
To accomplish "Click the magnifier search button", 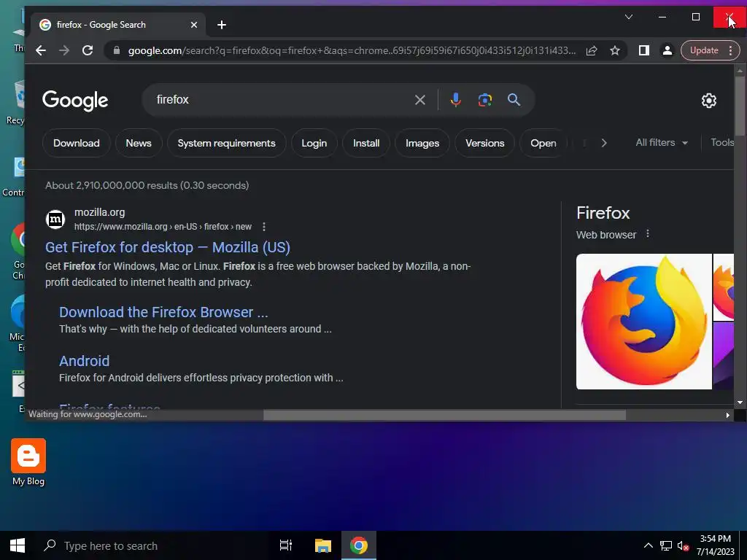I will (514, 99).
